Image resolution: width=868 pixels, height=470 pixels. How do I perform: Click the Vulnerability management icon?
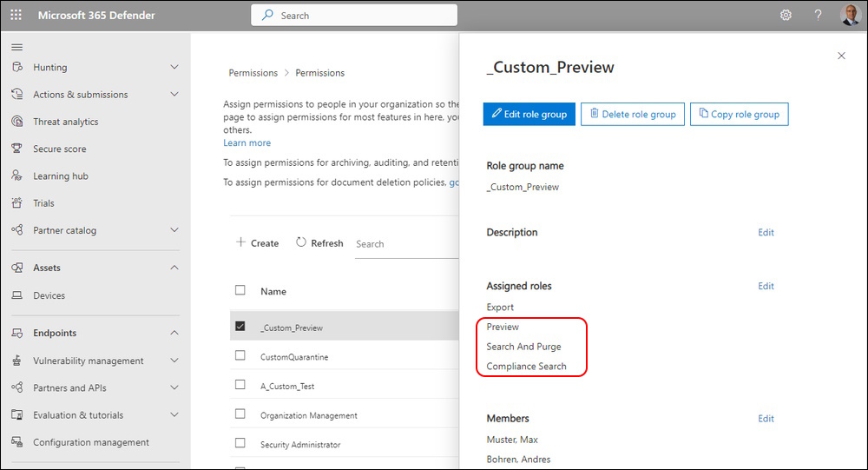point(17,361)
